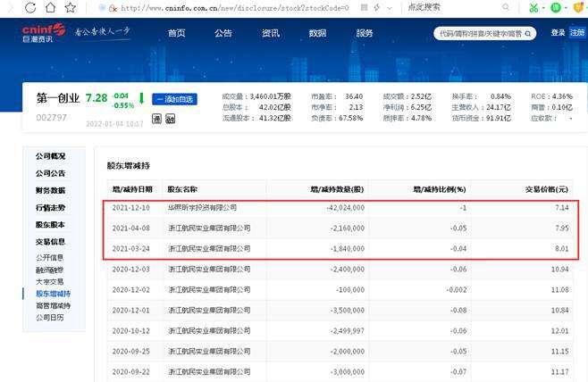Click the cninfo 巨潮资讯 logo
Screen dimensions: 588x382
(x=44, y=34)
